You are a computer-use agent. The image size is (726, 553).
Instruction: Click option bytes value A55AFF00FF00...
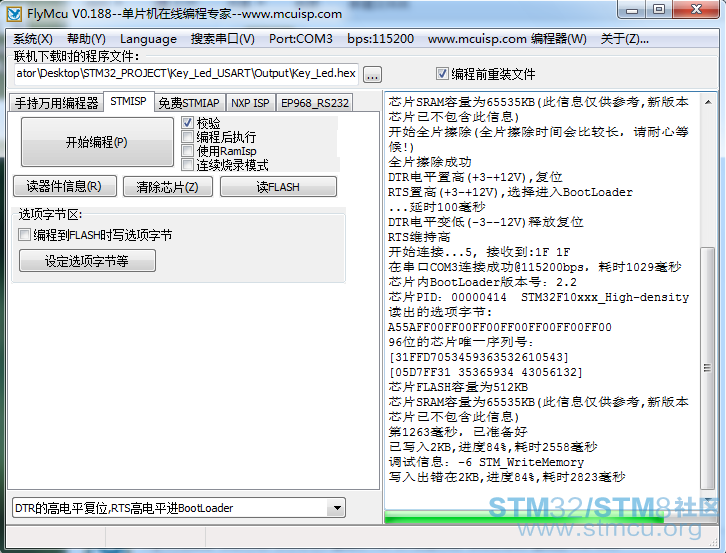click(500, 327)
